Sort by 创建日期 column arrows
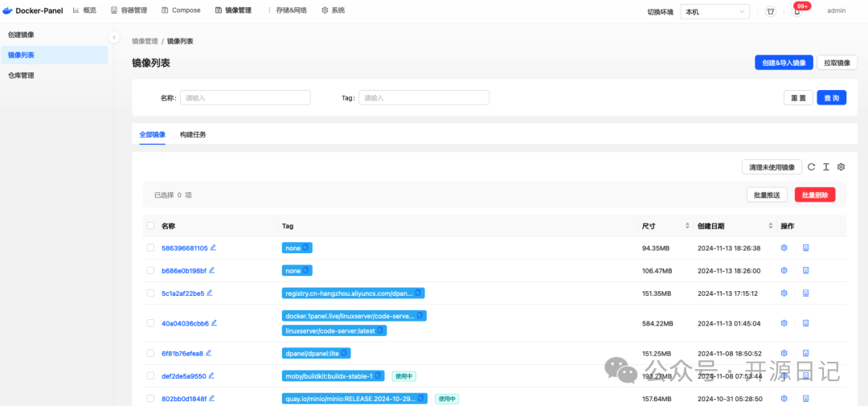Screen dimensions: 868x406 tap(771, 226)
